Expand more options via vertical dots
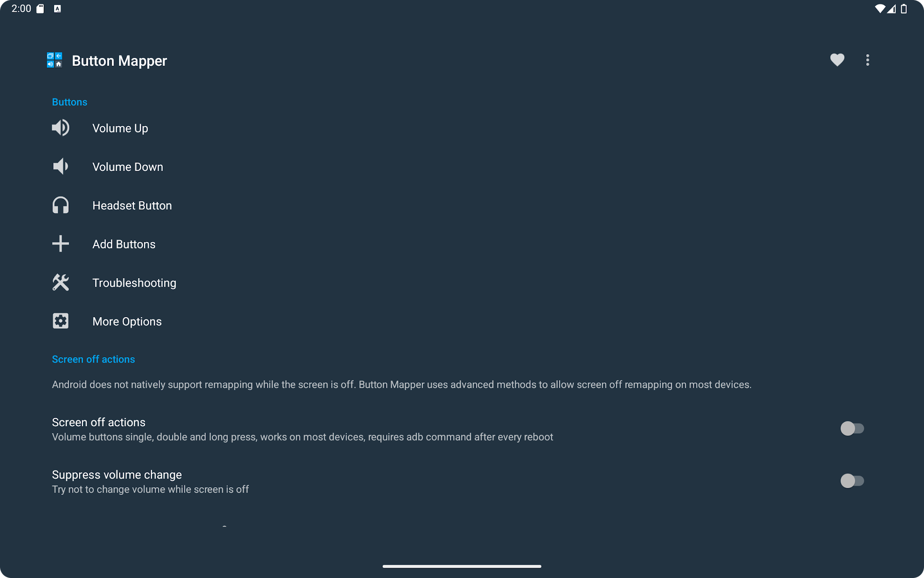The image size is (924, 578). coord(867,60)
